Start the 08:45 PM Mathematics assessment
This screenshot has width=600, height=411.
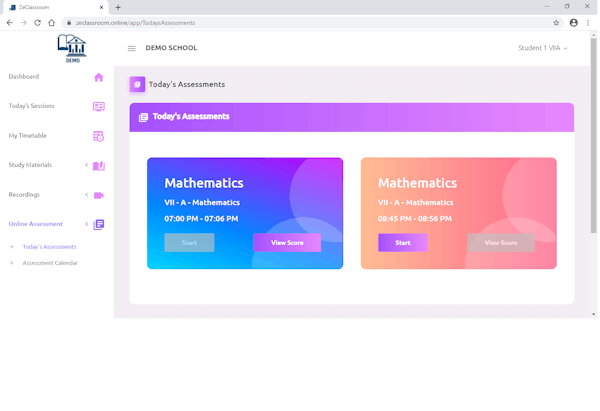tap(403, 243)
